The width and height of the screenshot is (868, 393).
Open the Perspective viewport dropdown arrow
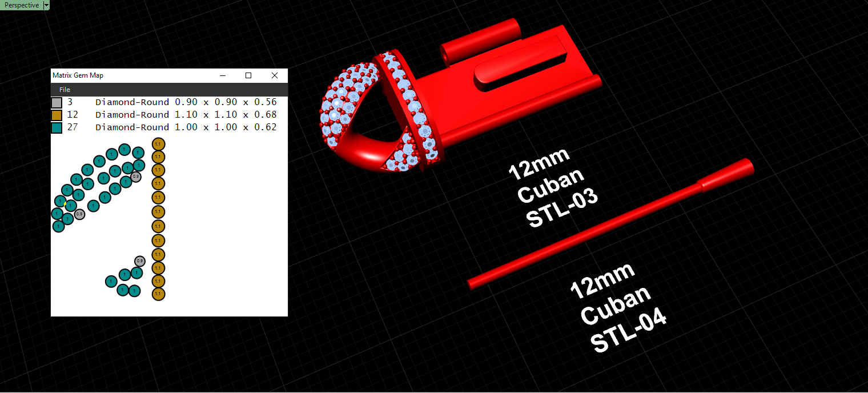(x=46, y=5)
